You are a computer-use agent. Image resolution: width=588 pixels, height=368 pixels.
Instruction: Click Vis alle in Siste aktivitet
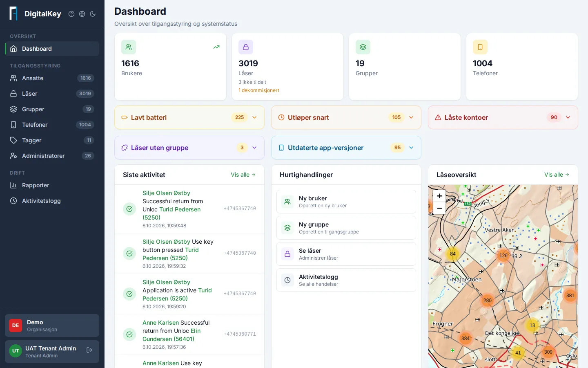[243, 175]
